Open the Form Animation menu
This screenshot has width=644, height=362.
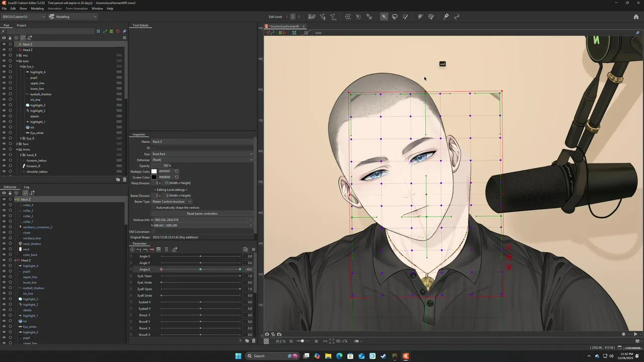[76, 9]
